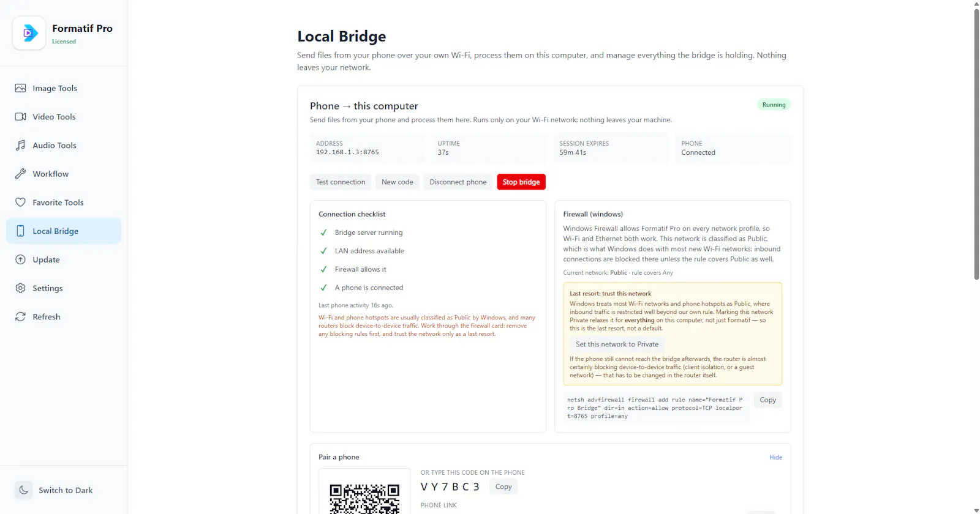Click the moon icon for dark mode
This screenshot has height=514, width=980.
click(23, 490)
